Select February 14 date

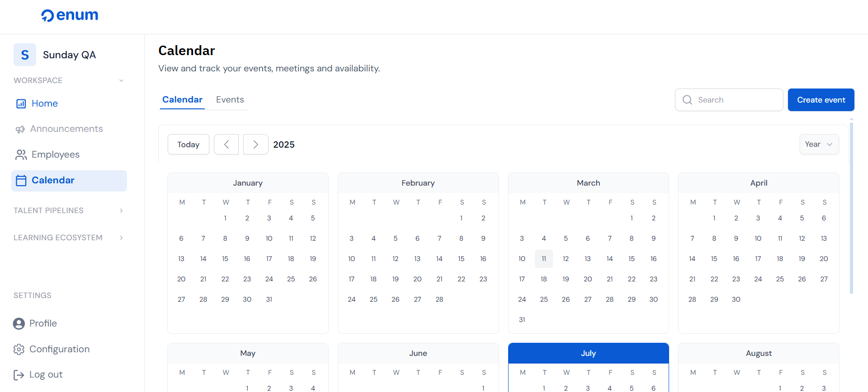(439, 259)
